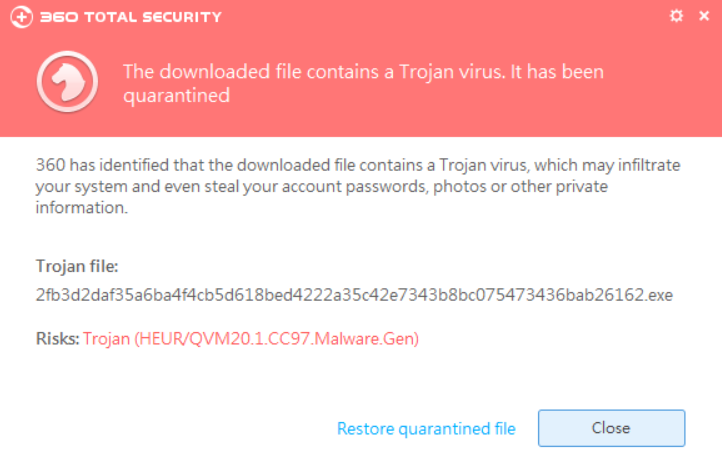Click the 360 TOTAL SECURITY title text
Image resolution: width=722 pixels, height=470 pixels.
pyautogui.click(x=131, y=17)
